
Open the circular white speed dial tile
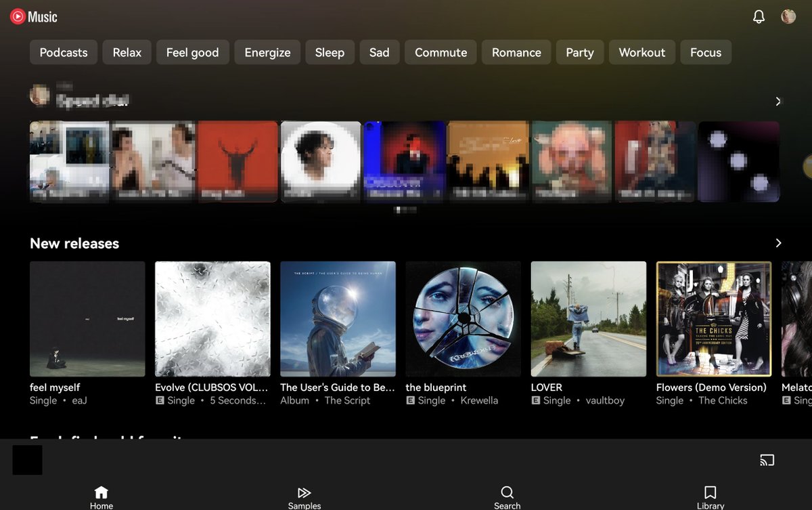[x=321, y=161]
